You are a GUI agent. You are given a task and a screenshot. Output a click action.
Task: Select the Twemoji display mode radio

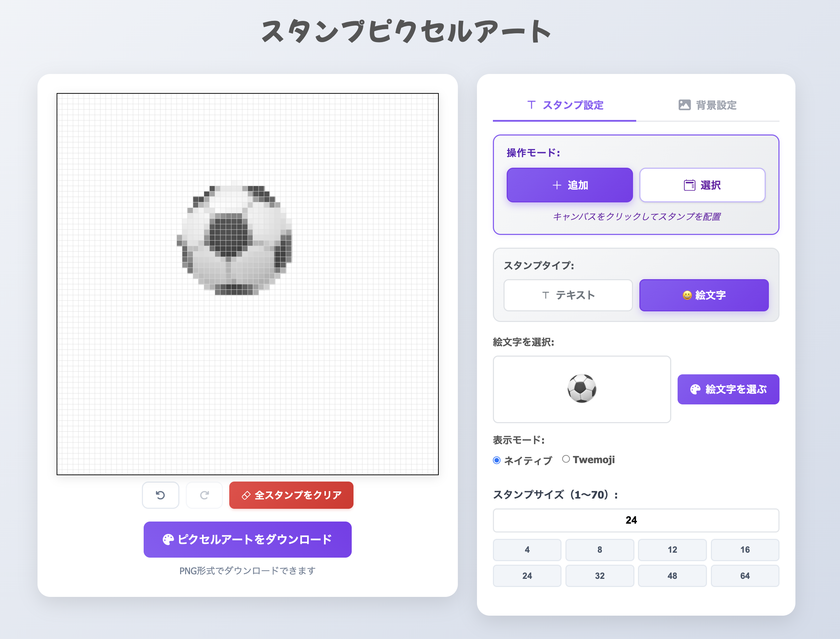click(566, 459)
